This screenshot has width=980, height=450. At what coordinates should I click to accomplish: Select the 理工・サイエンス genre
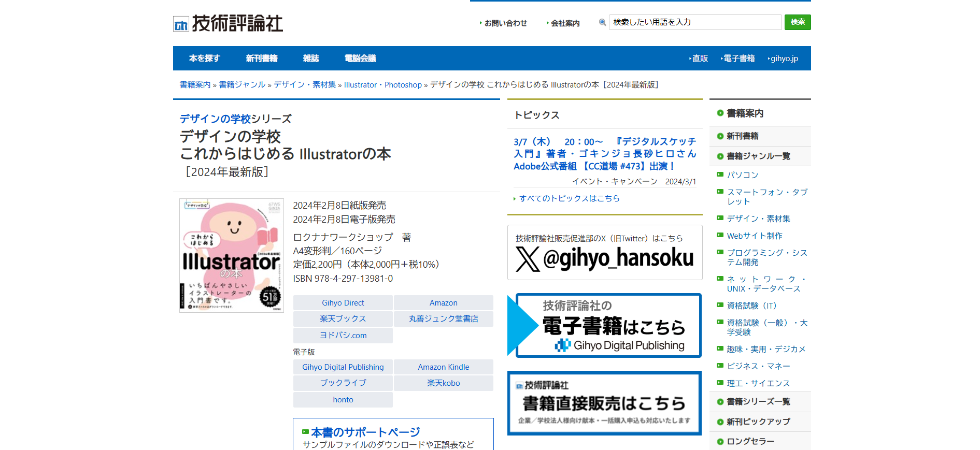pyautogui.click(x=758, y=383)
